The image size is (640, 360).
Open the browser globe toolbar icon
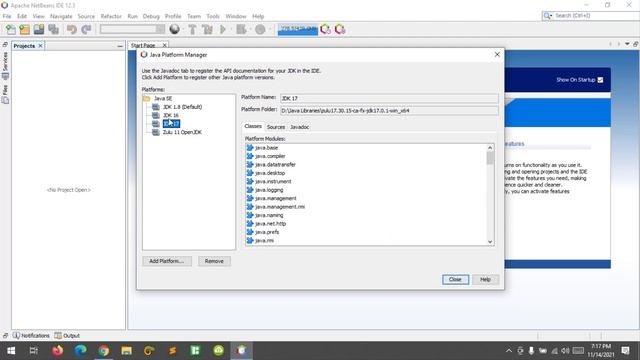[175, 29]
